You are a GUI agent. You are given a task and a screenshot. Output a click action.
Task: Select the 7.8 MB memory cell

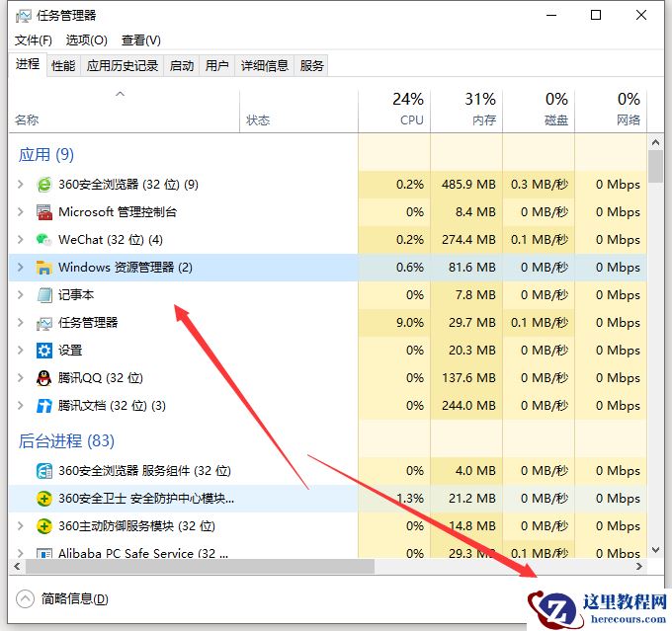[x=466, y=294]
